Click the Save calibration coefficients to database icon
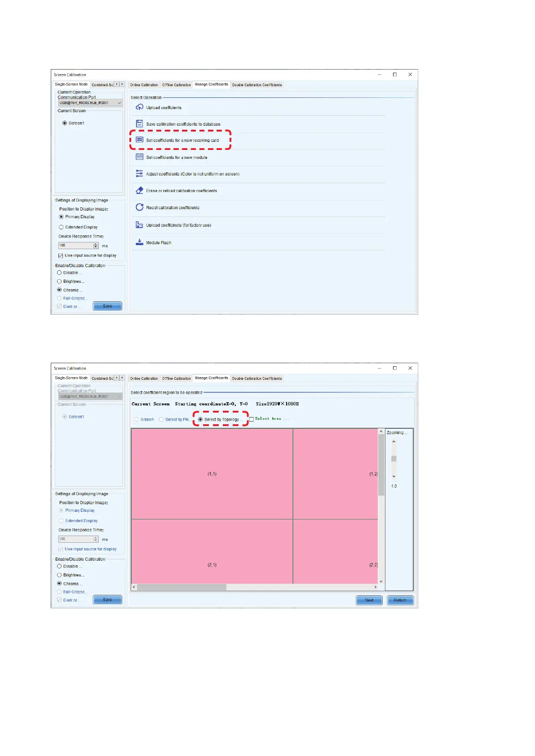Image resolution: width=535 pixels, height=756 pixels. pos(140,123)
